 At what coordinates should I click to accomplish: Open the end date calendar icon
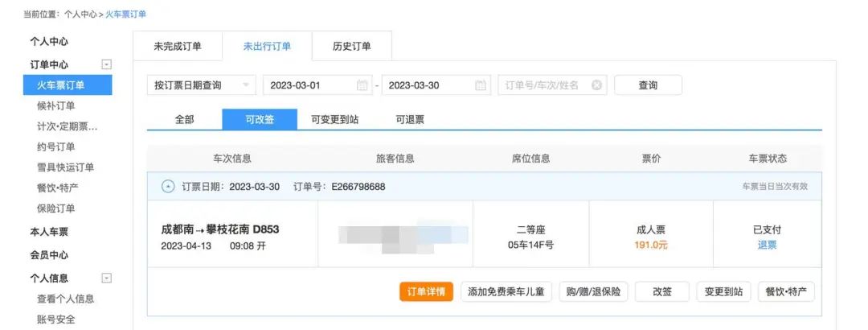[481, 85]
